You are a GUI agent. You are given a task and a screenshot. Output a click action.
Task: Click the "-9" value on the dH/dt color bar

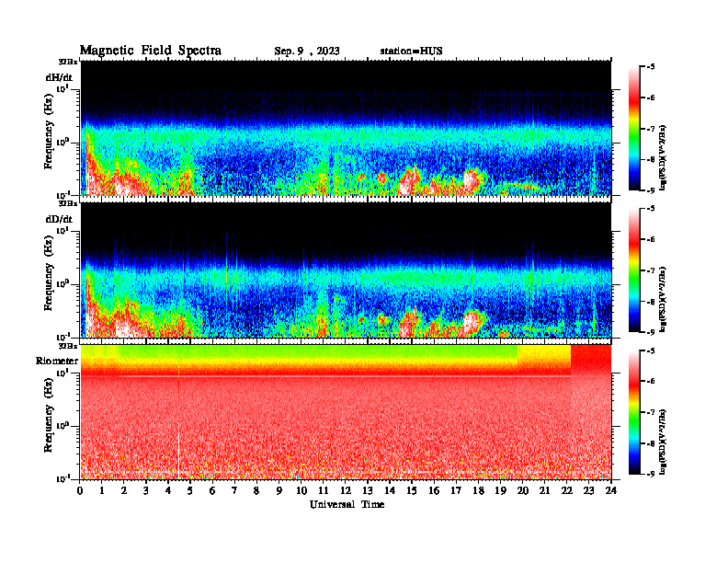(651, 190)
